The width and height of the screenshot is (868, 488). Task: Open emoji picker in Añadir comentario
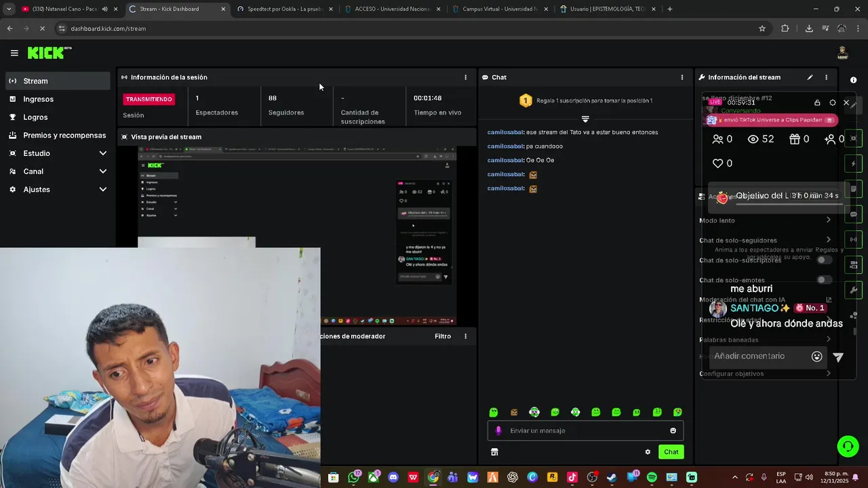tap(817, 357)
